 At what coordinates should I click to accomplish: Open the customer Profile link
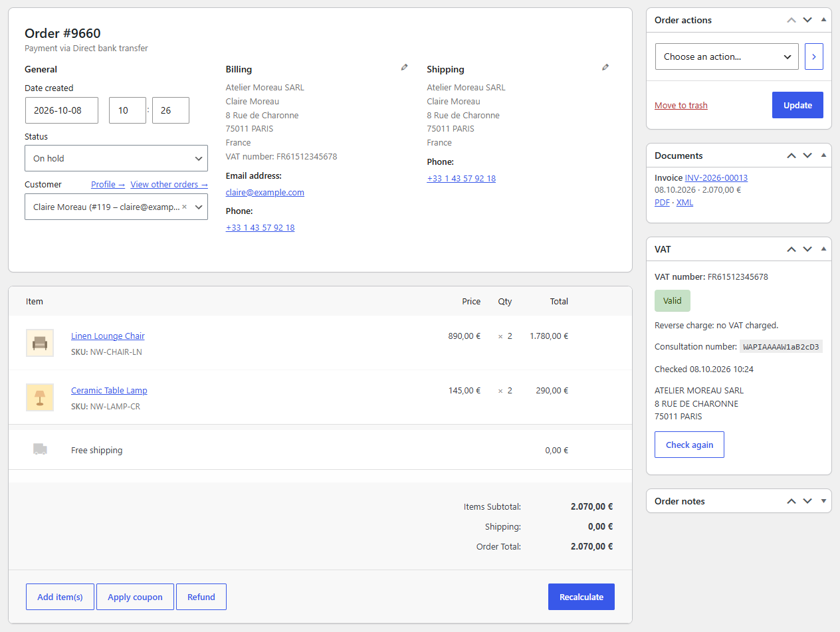click(x=108, y=184)
